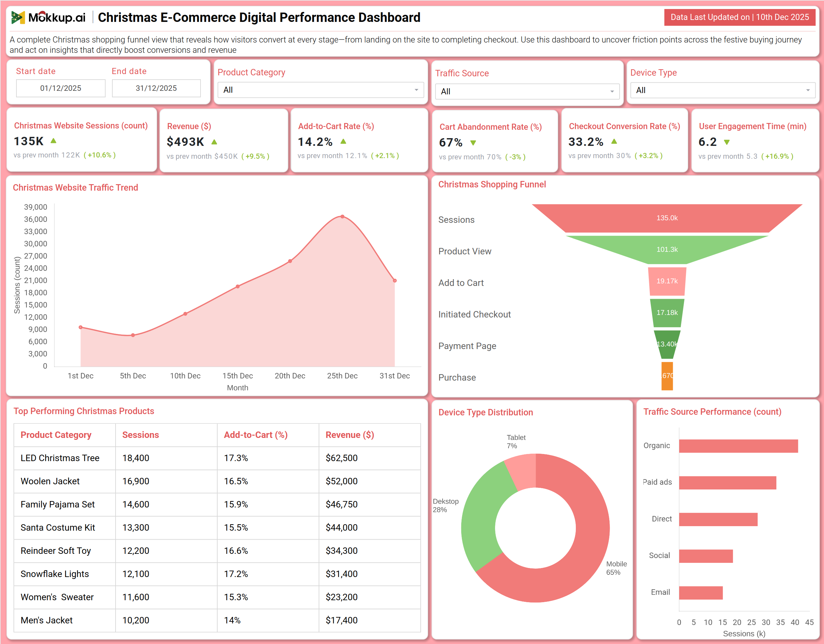The image size is (824, 644).
Task: Click the 5th Dec data point on traffic trend
Action: click(133, 335)
